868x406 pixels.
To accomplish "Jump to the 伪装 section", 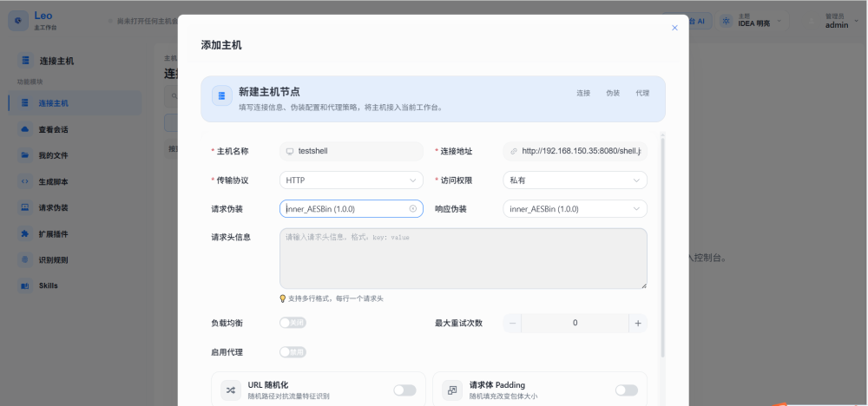I will coord(613,93).
